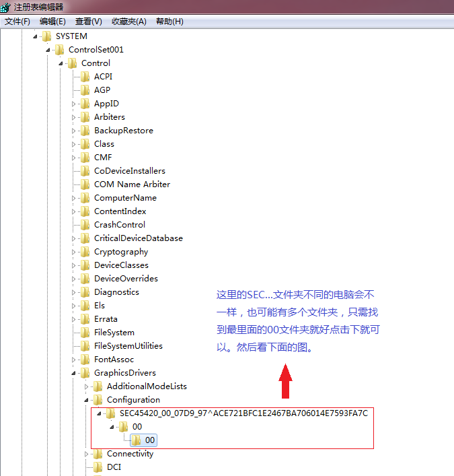Click the Cryptography folder icon
454x476 pixels.
coord(85,252)
